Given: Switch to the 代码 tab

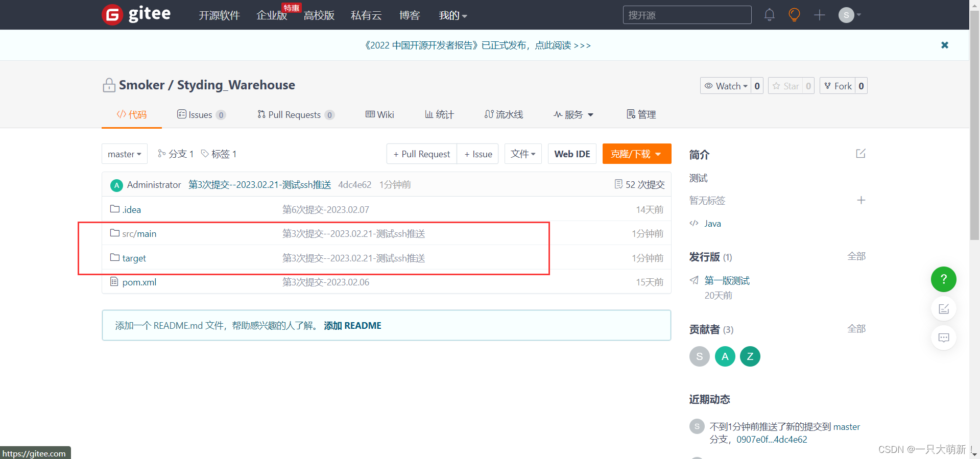Looking at the screenshot, I should tap(132, 114).
